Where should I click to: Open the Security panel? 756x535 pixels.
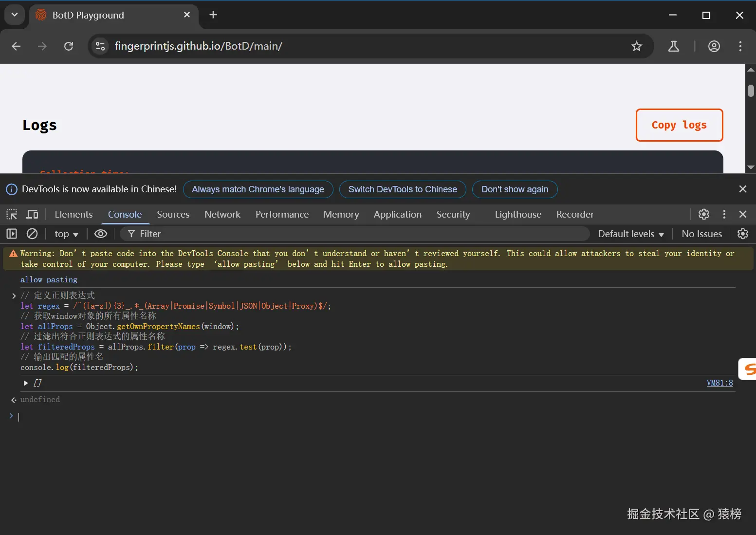[453, 214]
